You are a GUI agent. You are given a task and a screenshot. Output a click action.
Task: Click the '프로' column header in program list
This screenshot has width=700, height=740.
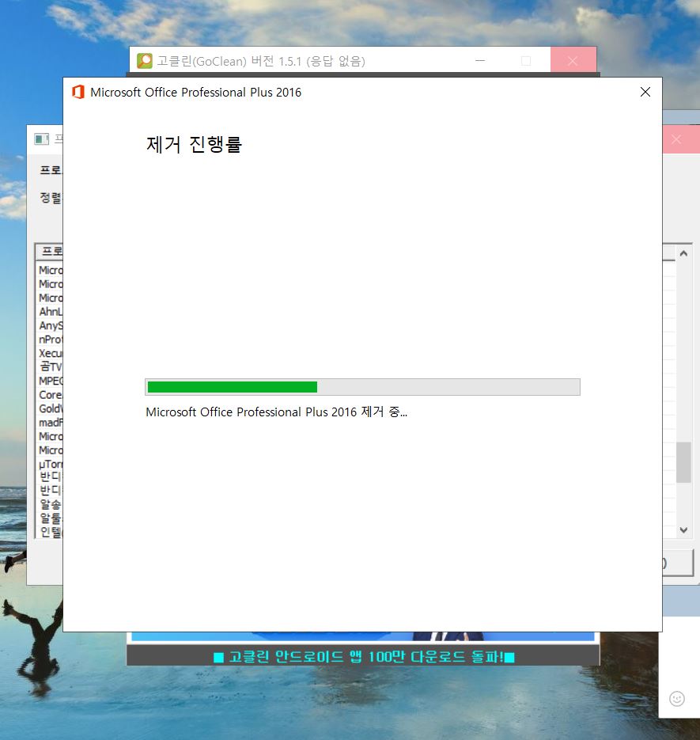tap(50, 252)
